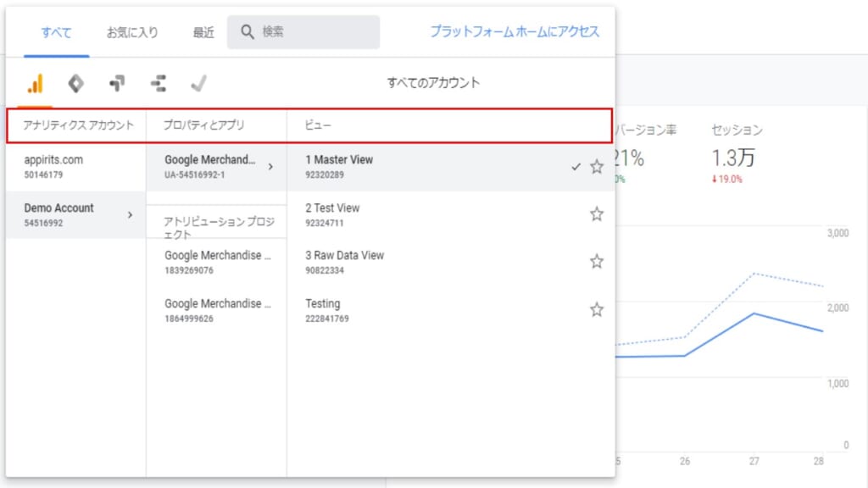Click the checkmark on 1 Master View
Image resolution: width=868 pixels, height=488 pixels.
(x=576, y=167)
